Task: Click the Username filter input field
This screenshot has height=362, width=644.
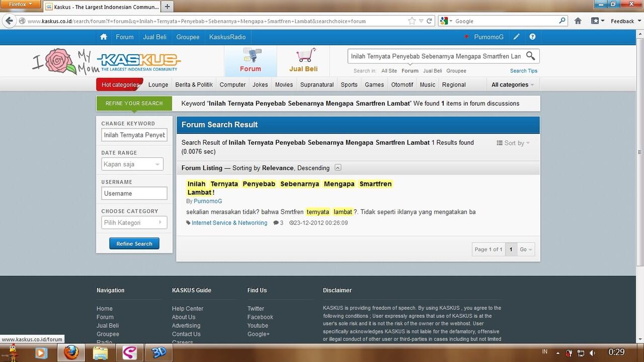Action: pyautogui.click(x=134, y=193)
